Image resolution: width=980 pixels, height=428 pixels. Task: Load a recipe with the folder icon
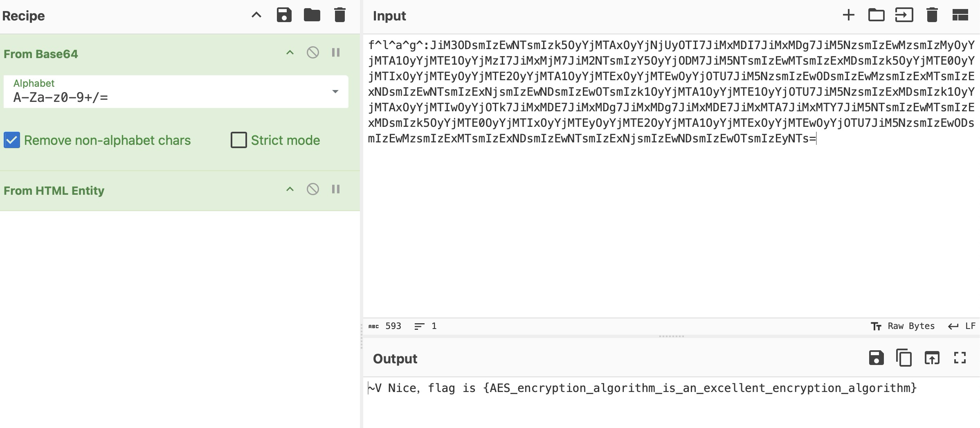(x=312, y=16)
